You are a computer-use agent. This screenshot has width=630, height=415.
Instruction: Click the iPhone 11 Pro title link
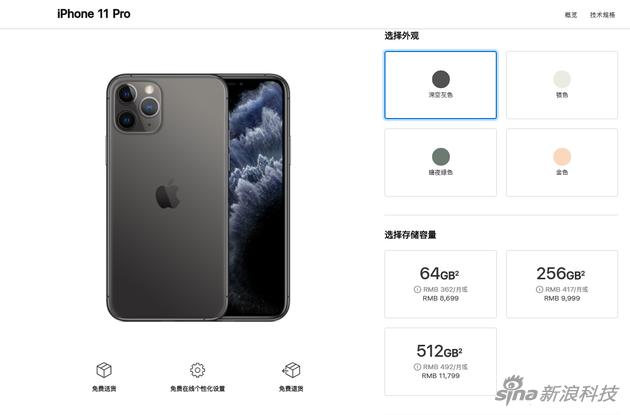pos(94,14)
